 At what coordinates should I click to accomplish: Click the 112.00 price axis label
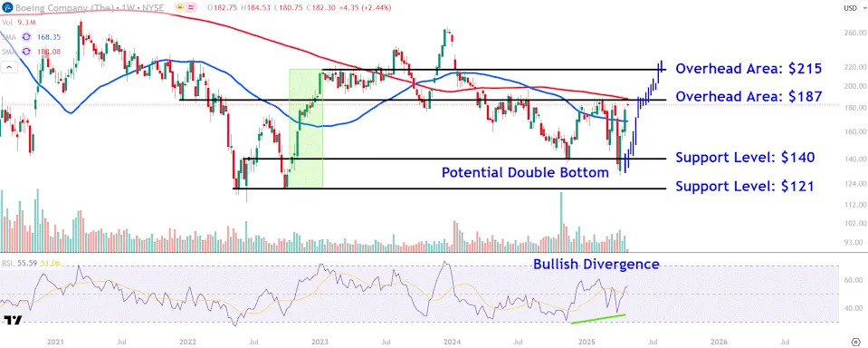(854, 205)
